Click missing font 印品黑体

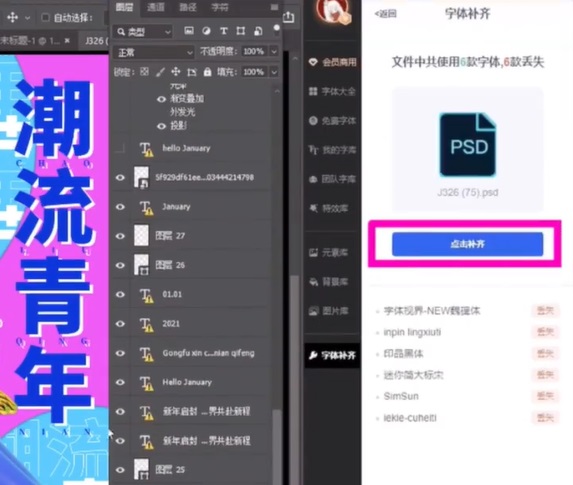(x=403, y=354)
